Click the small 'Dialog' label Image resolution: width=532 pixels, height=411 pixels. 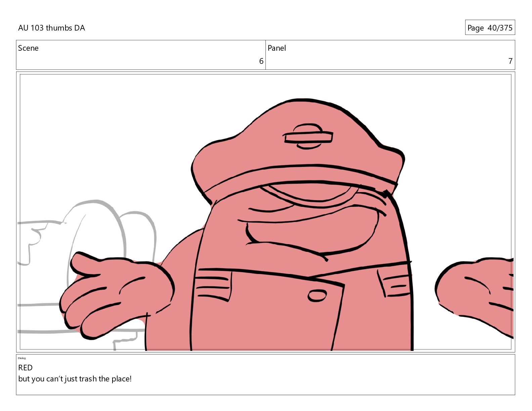22,358
